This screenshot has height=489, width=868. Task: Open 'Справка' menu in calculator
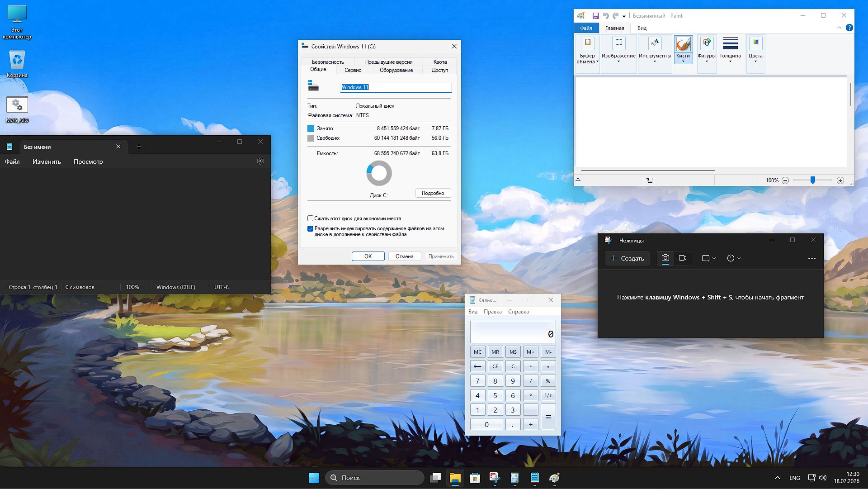point(518,312)
